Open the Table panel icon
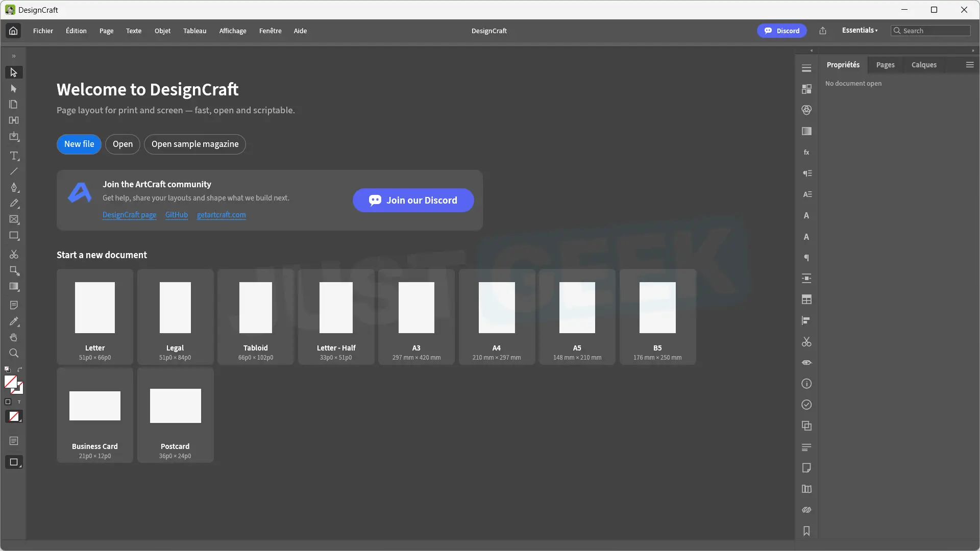The width and height of the screenshot is (980, 551). click(806, 299)
